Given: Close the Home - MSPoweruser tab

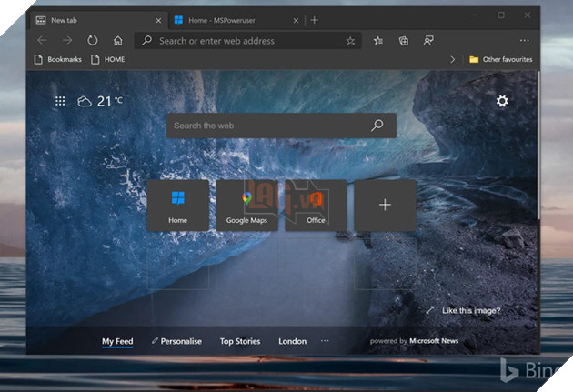Looking at the screenshot, I should 296,21.
